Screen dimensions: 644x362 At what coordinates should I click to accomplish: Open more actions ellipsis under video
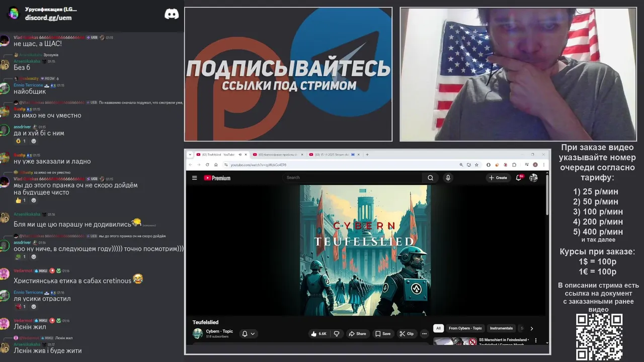(x=424, y=333)
